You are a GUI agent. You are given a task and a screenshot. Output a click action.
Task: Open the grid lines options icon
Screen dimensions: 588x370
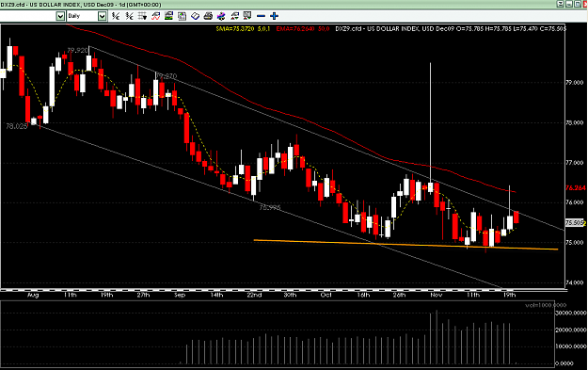(x=142, y=16)
